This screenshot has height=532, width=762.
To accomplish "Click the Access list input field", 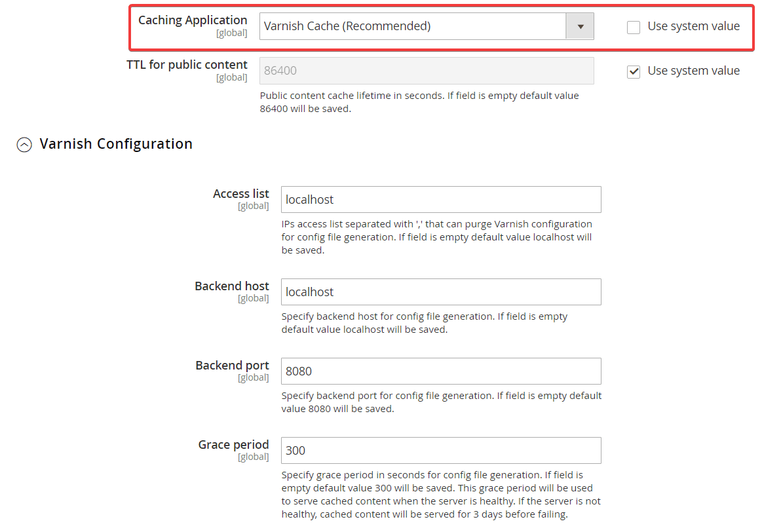I will click(441, 200).
